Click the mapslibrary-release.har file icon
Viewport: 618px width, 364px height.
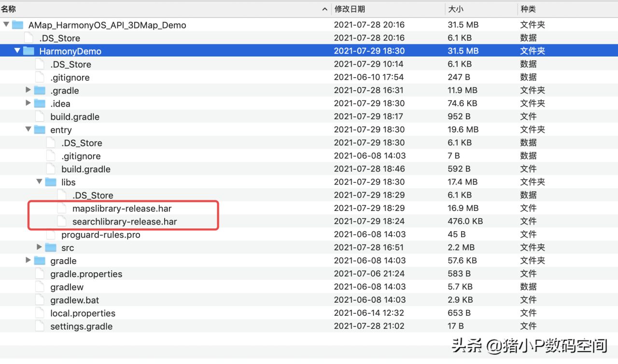click(x=61, y=208)
